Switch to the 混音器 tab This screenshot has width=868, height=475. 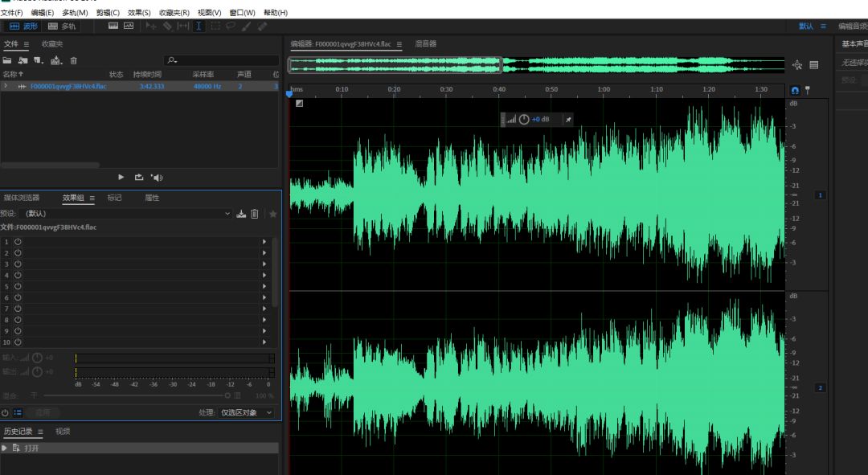pos(426,43)
